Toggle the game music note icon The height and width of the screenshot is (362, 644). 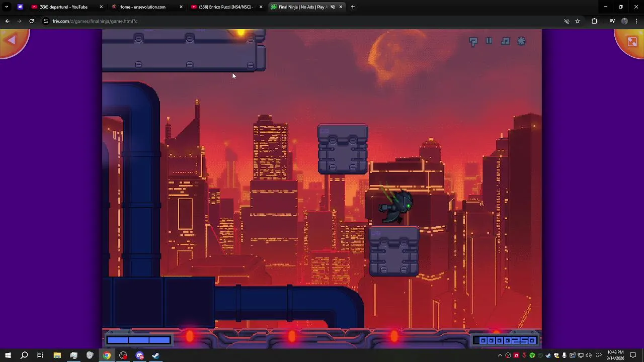tap(505, 41)
